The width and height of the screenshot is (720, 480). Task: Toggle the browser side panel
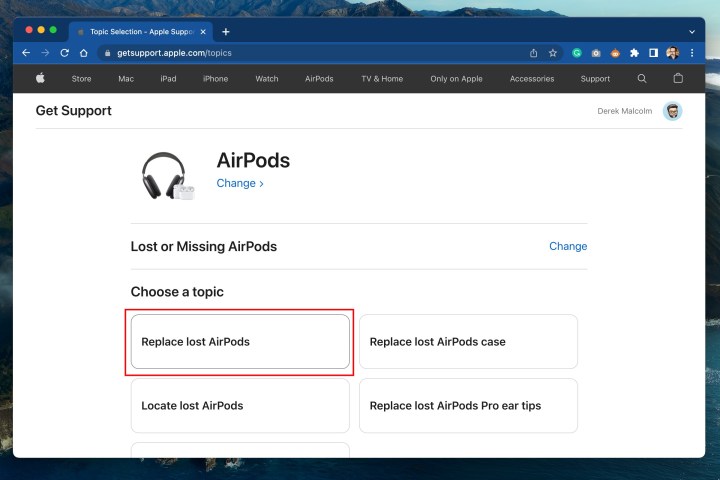tap(653, 53)
